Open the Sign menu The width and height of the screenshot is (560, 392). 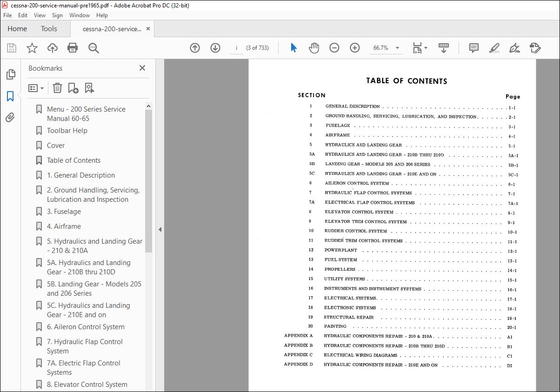click(57, 15)
